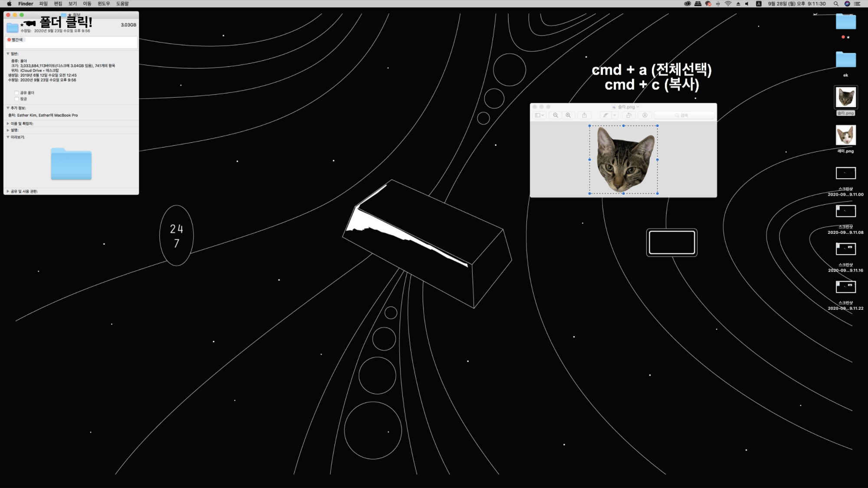
Task: Open Creative Cloud from the menu bar
Action: (687, 4)
